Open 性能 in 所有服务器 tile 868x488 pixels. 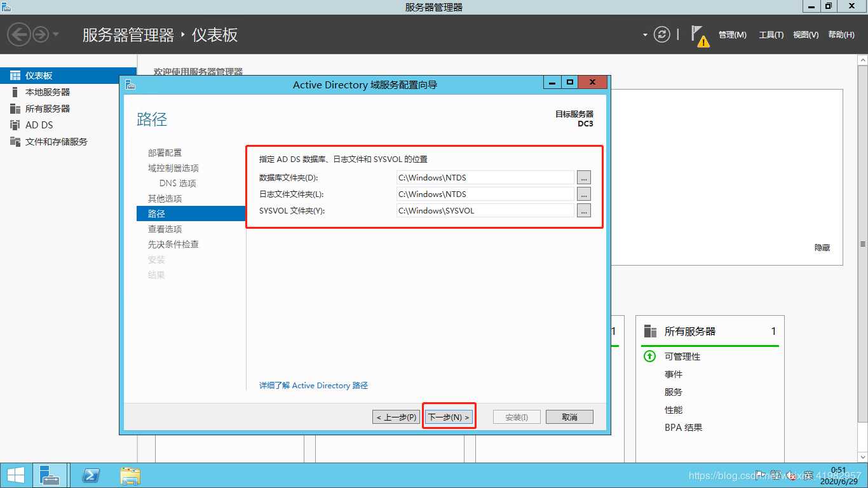pos(674,410)
